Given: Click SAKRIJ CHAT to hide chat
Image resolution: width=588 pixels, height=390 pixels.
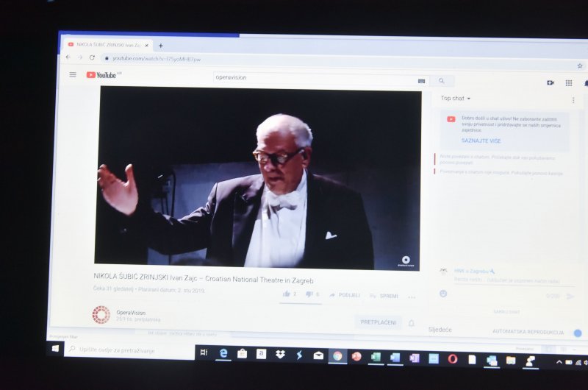Looking at the screenshot, I should coord(506,311).
